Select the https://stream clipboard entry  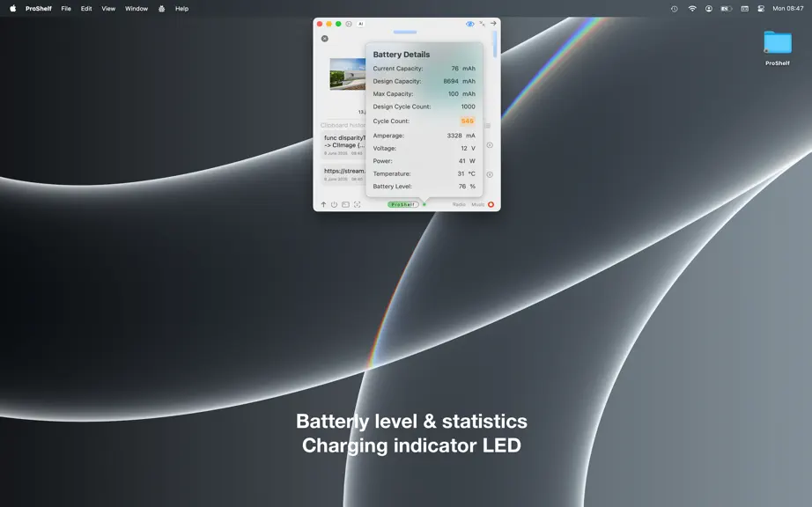coord(343,174)
